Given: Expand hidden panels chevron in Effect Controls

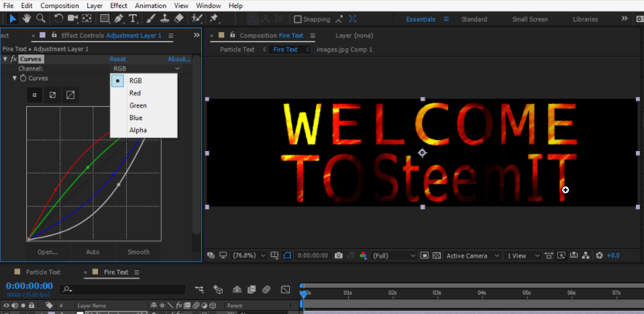Looking at the screenshot, I should (x=197, y=36).
